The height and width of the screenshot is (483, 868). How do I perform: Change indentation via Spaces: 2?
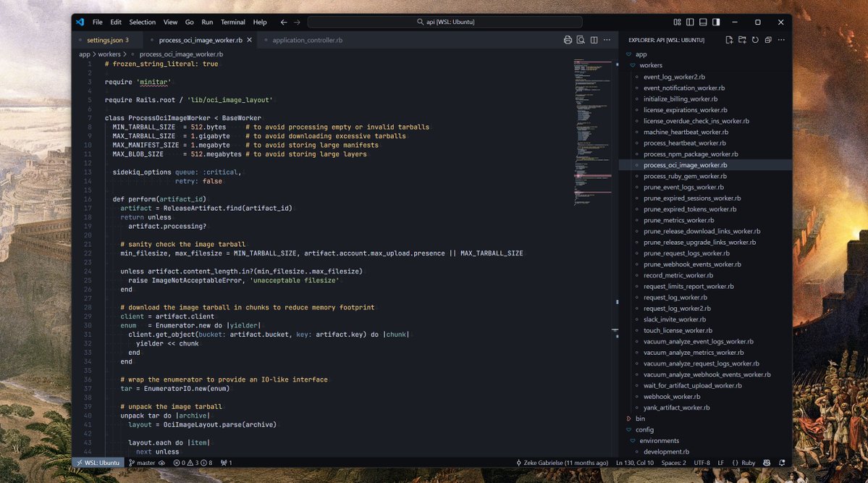673,463
